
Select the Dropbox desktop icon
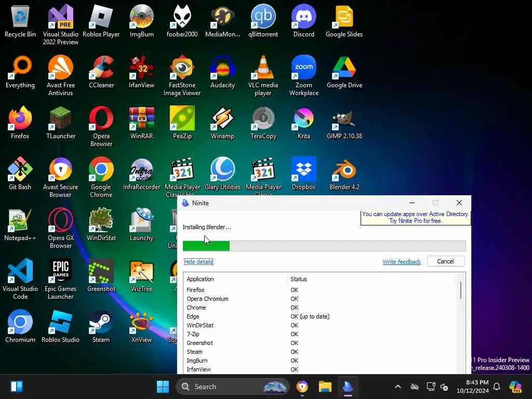tap(303, 174)
